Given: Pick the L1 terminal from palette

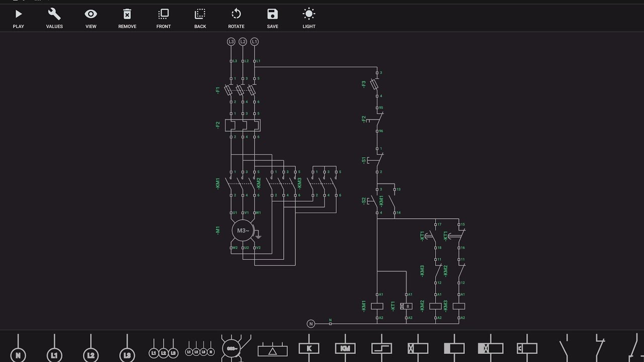Looking at the screenshot, I should tap(54, 348).
